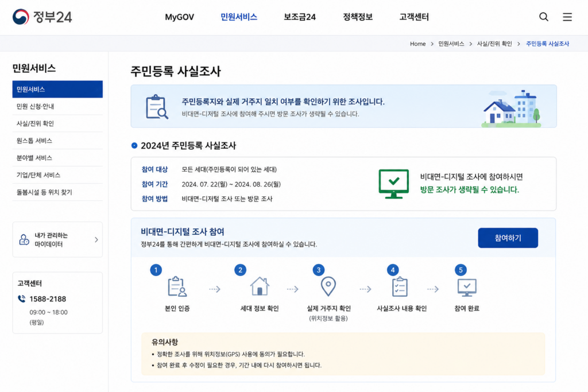
Task: Go to Home breadcrumb link
Action: tap(418, 44)
